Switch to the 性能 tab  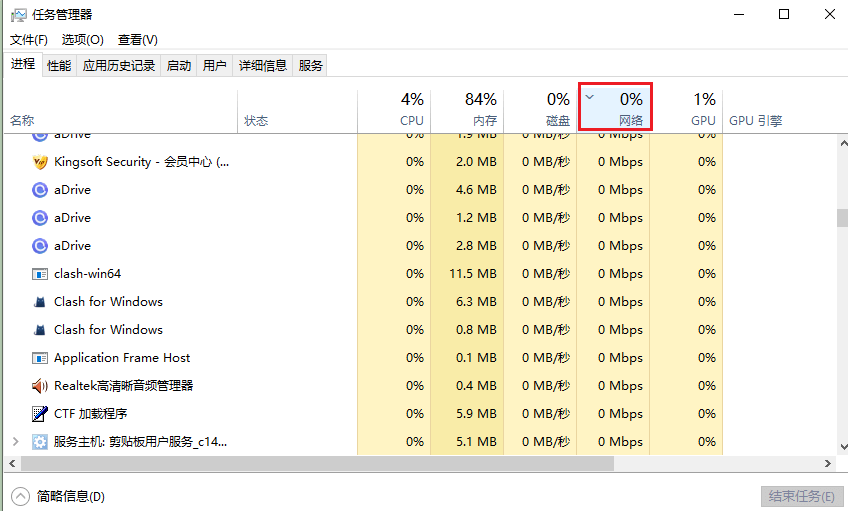pyautogui.click(x=59, y=65)
